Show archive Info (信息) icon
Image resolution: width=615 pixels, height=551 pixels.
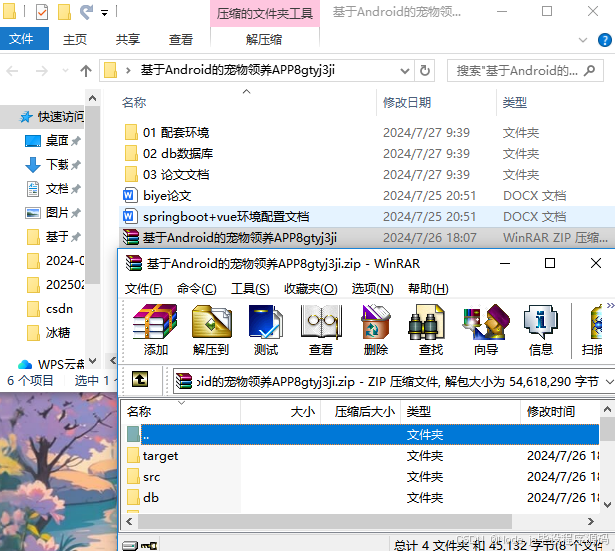tap(540, 330)
